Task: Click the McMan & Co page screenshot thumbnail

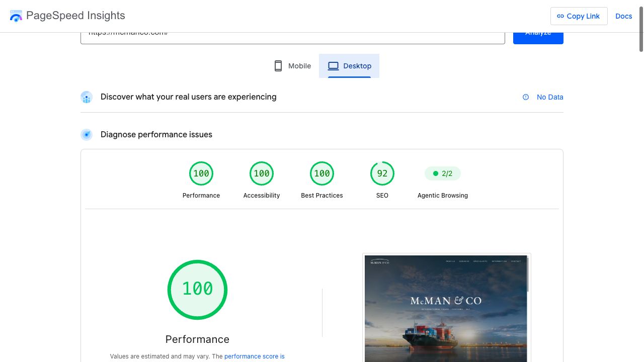Action: tap(447, 308)
